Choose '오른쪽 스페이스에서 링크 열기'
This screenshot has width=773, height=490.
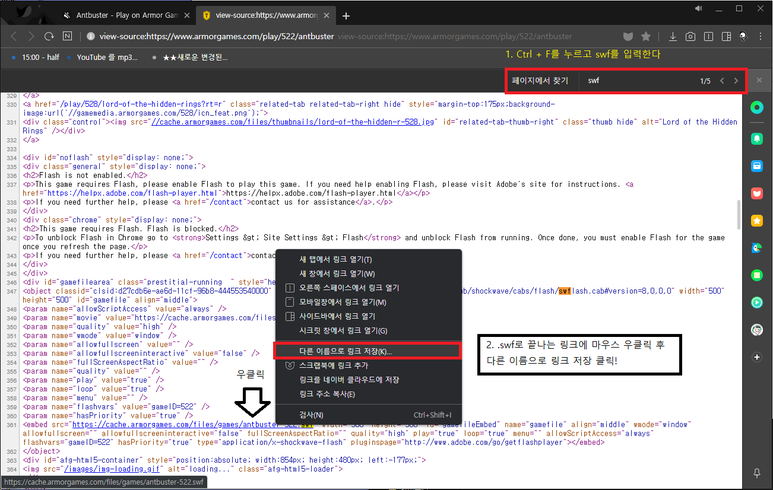tap(369, 288)
